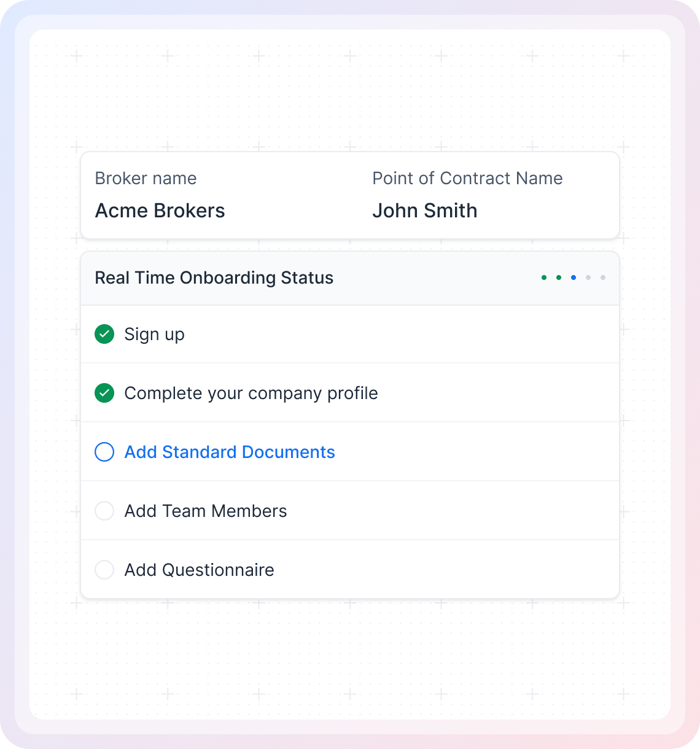Image resolution: width=700 pixels, height=749 pixels.
Task: Toggle the completed status on Sign up step
Action: [104, 334]
